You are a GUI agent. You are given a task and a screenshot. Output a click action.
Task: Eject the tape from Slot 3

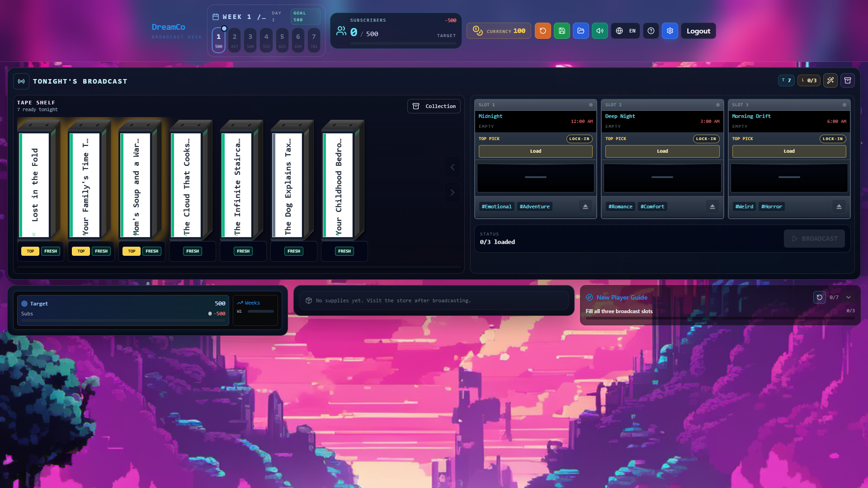tap(839, 206)
